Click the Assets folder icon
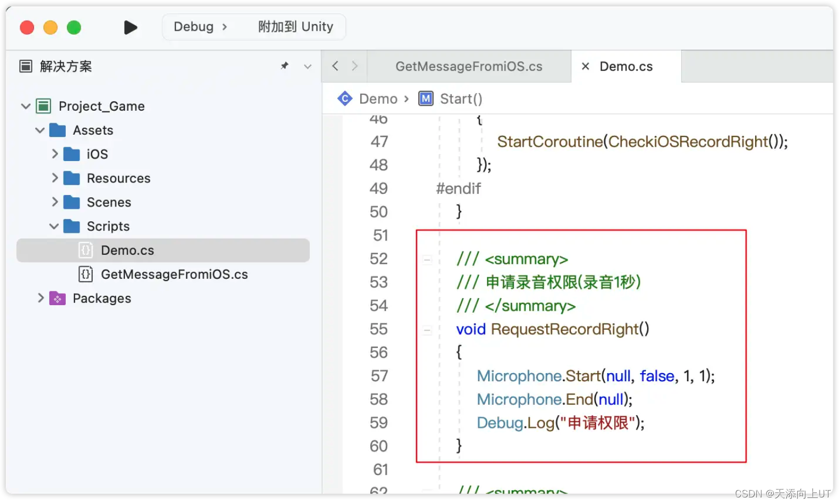839x504 pixels. [x=58, y=130]
